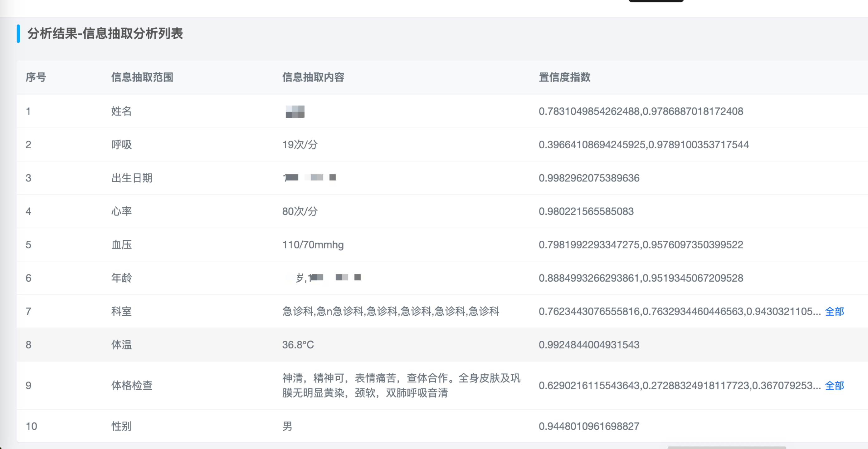Viewport: 868px width, 449px height.
Task: Select the 出生日期 row label
Action: click(x=132, y=178)
